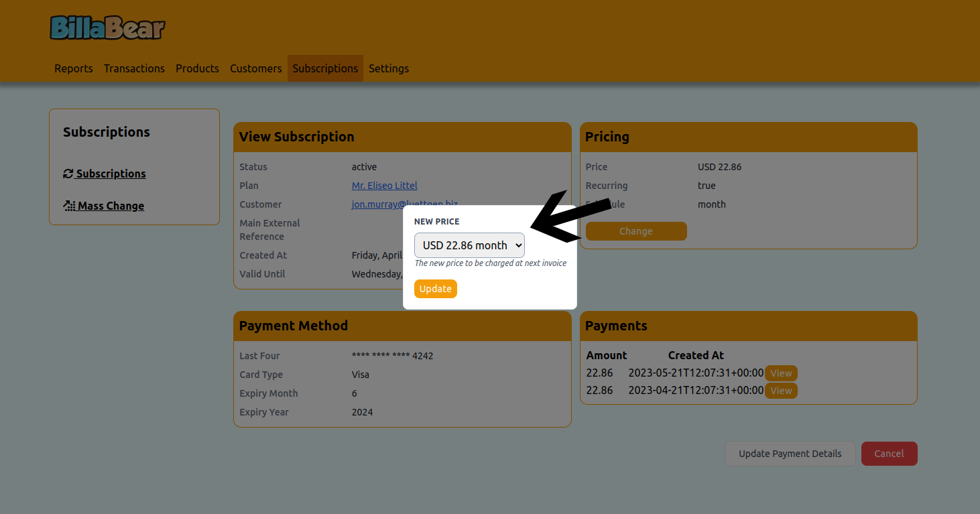Click the 'Valid Until' label

pos(263,274)
